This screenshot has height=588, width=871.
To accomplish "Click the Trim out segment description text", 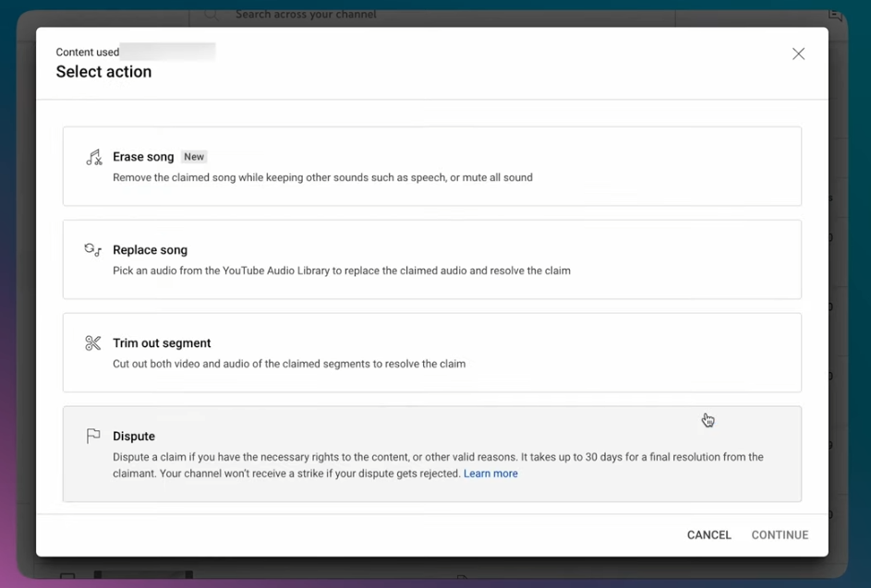I will click(x=289, y=364).
